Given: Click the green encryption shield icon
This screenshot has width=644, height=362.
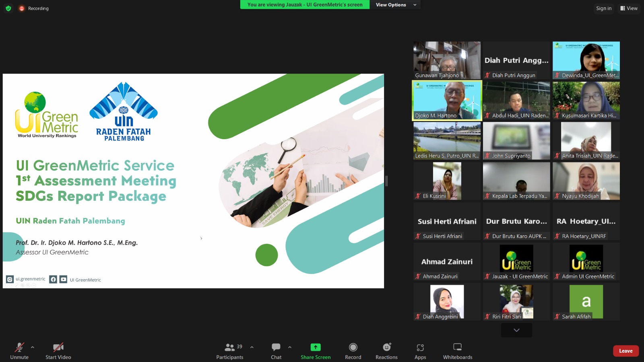Looking at the screenshot, I should coord(8,8).
